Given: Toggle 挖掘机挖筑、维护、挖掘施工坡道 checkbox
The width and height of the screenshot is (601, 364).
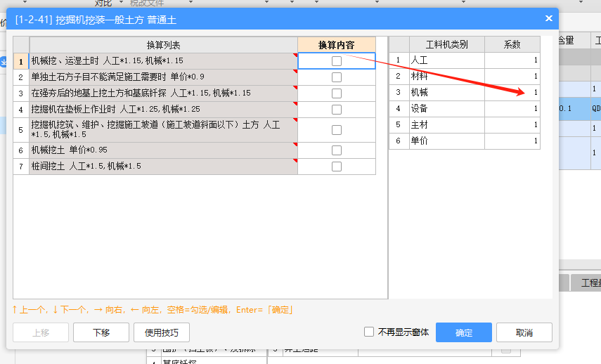Looking at the screenshot, I should click(x=337, y=130).
